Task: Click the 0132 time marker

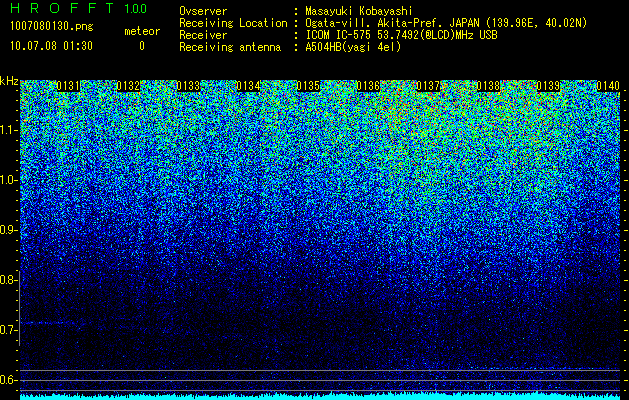Action: [128, 86]
